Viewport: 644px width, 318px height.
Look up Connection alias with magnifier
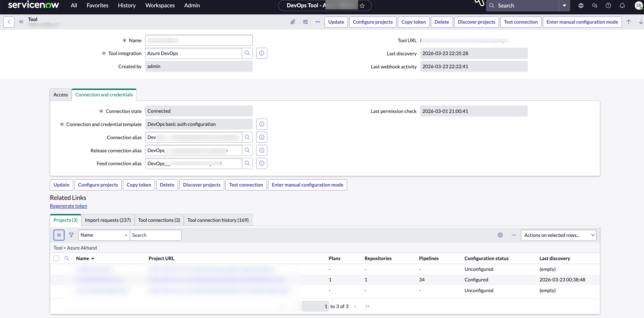point(247,137)
